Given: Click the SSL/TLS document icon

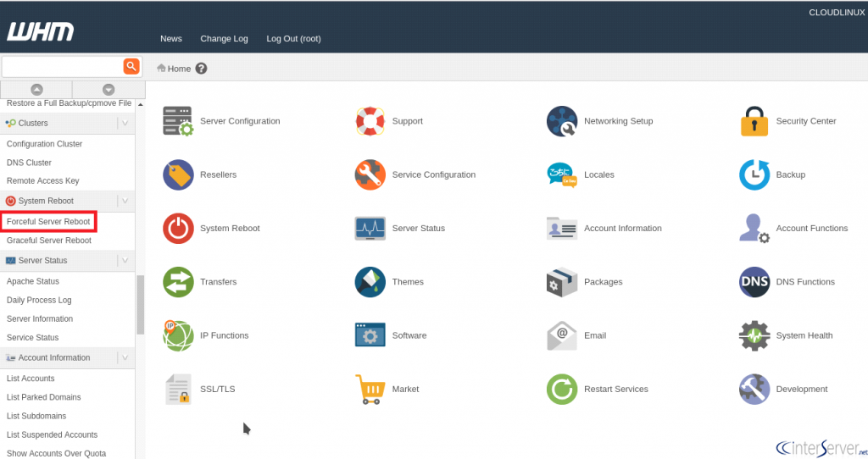Looking at the screenshot, I should pyautogui.click(x=178, y=390).
